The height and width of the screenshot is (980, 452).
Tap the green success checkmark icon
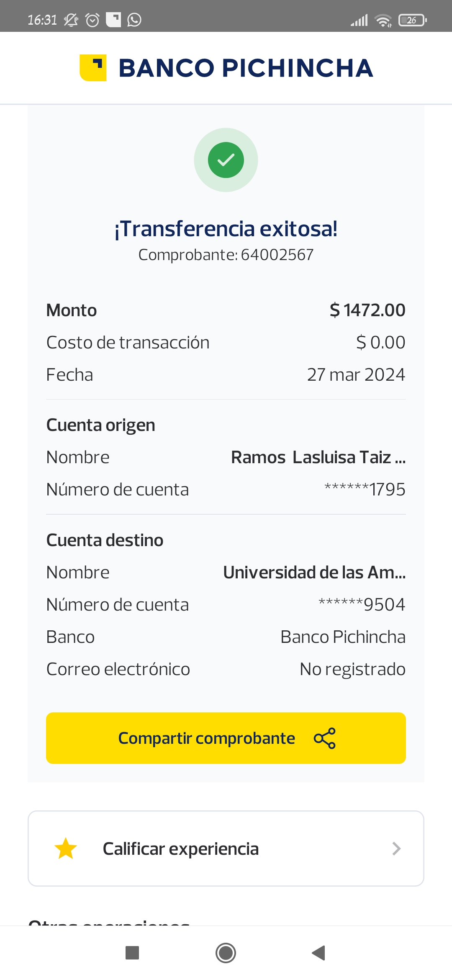click(226, 160)
